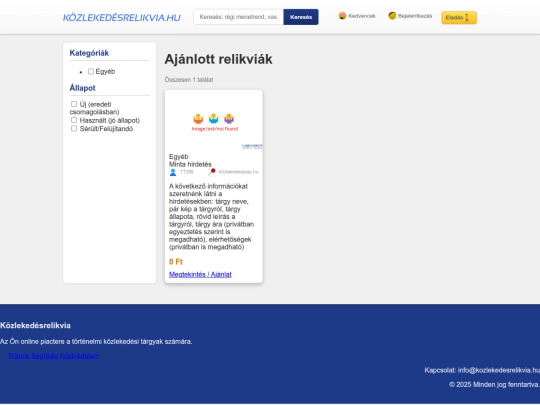Click the Kedvencek favorites icon
540x405 pixels.
[x=342, y=16]
